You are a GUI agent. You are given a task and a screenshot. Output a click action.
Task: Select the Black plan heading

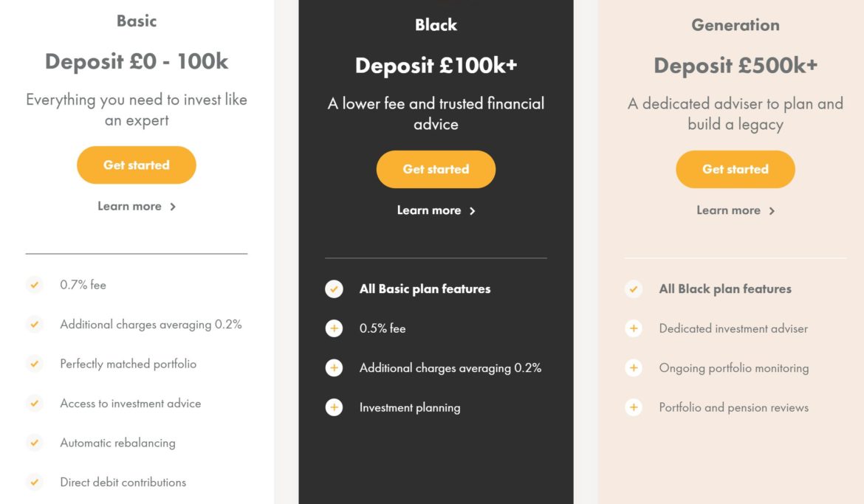[x=436, y=24]
